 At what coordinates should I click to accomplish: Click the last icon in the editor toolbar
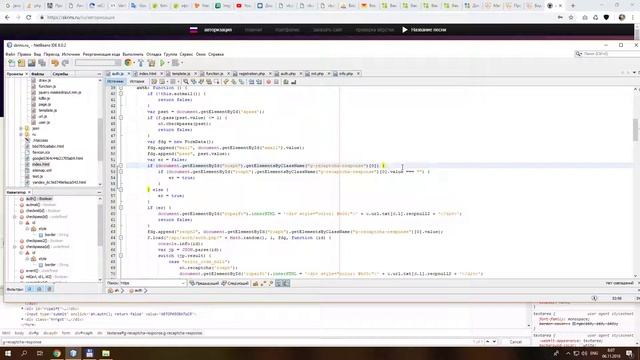point(293,82)
